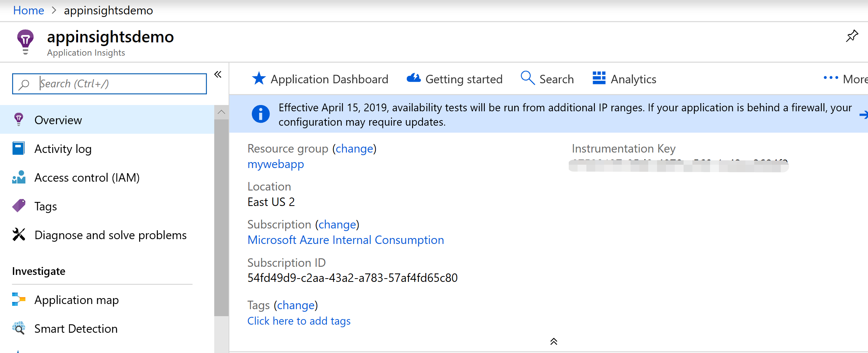Click the toolbar Search magnifier icon
The width and height of the screenshot is (868, 353).
pos(527,78)
